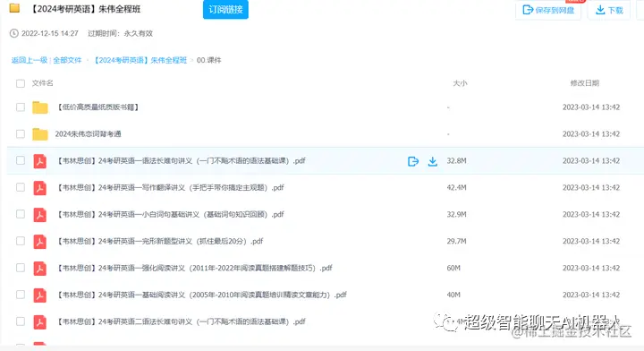The image size is (644, 351).
Task: Click PDF icon of 小白词句基础讲义 file
Action: point(40,215)
